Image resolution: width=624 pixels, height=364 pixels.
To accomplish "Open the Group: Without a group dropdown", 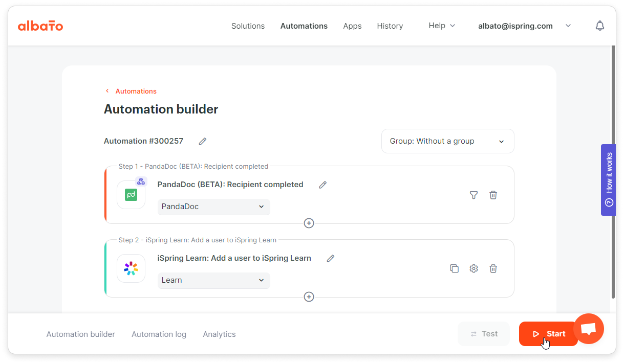I will (448, 141).
